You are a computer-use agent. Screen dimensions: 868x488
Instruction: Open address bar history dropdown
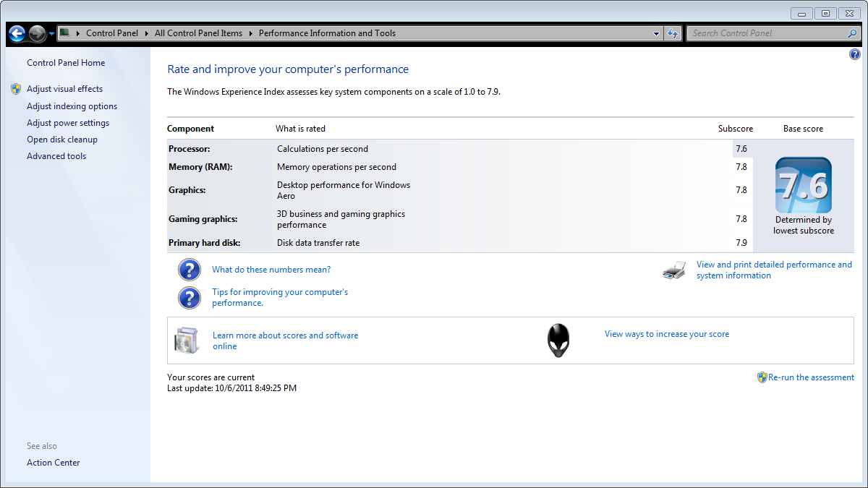656,33
